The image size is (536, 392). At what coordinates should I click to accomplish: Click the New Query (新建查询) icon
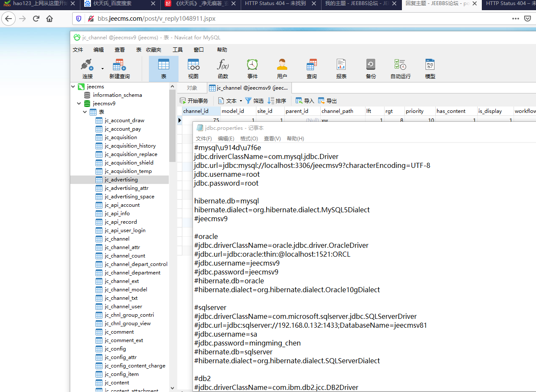click(x=119, y=69)
